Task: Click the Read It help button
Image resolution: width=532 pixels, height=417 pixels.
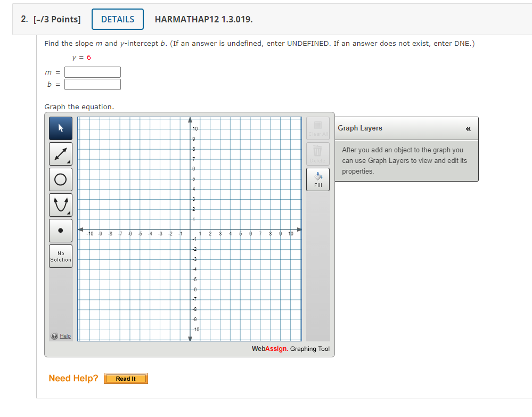Action: tap(126, 378)
